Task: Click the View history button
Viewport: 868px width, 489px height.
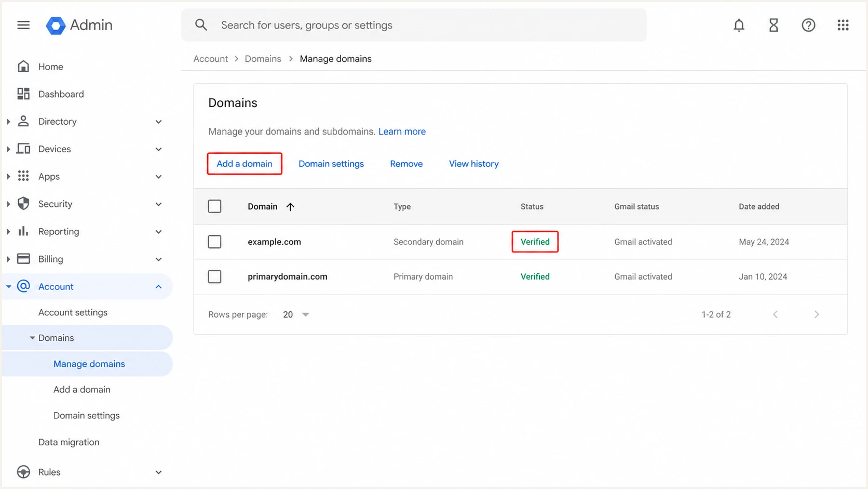Action: (x=474, y=164)
